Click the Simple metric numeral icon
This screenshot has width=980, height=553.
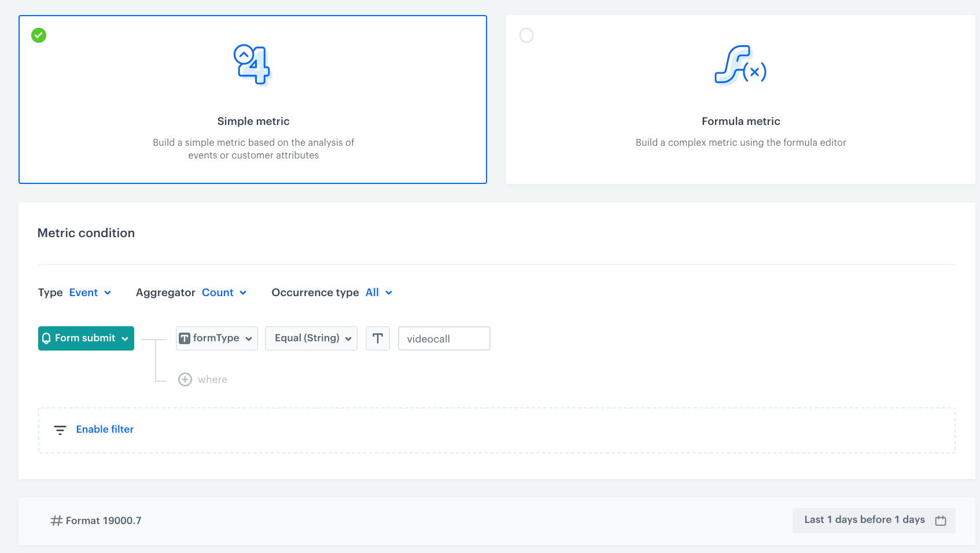pyautogui.click(x=252, y=64)
